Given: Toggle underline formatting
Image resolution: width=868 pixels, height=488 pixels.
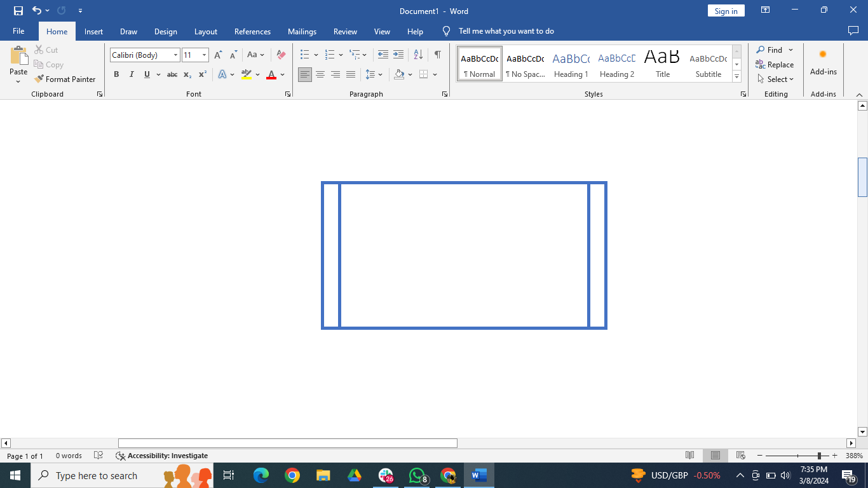Looking at the screenshot, I should 147,74.
